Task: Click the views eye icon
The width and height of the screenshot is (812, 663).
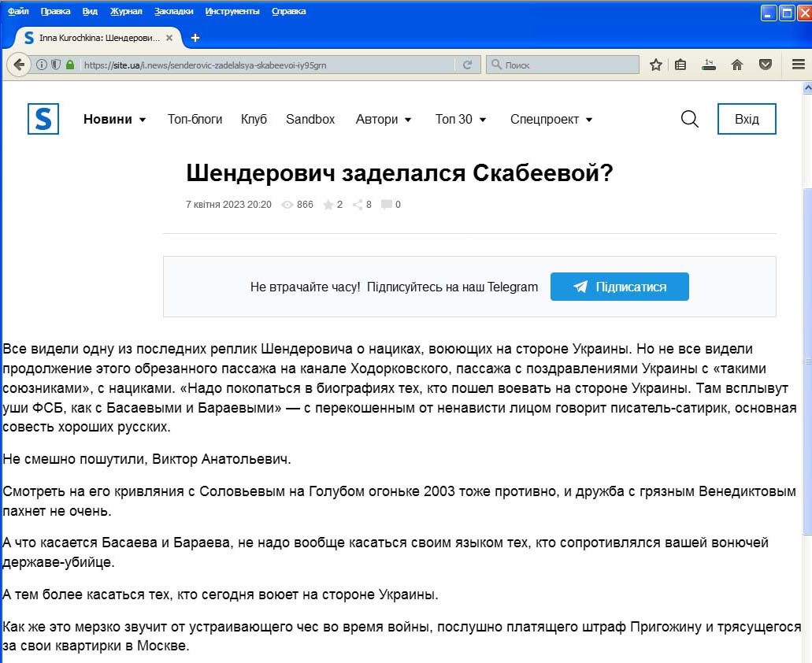Action: point(287,205)
